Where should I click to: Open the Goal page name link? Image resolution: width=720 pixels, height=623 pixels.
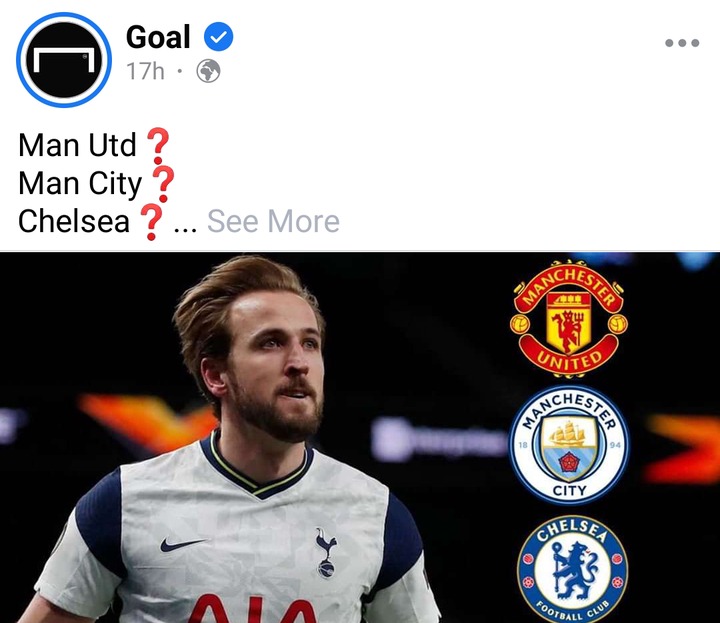[x=158, y=37]
